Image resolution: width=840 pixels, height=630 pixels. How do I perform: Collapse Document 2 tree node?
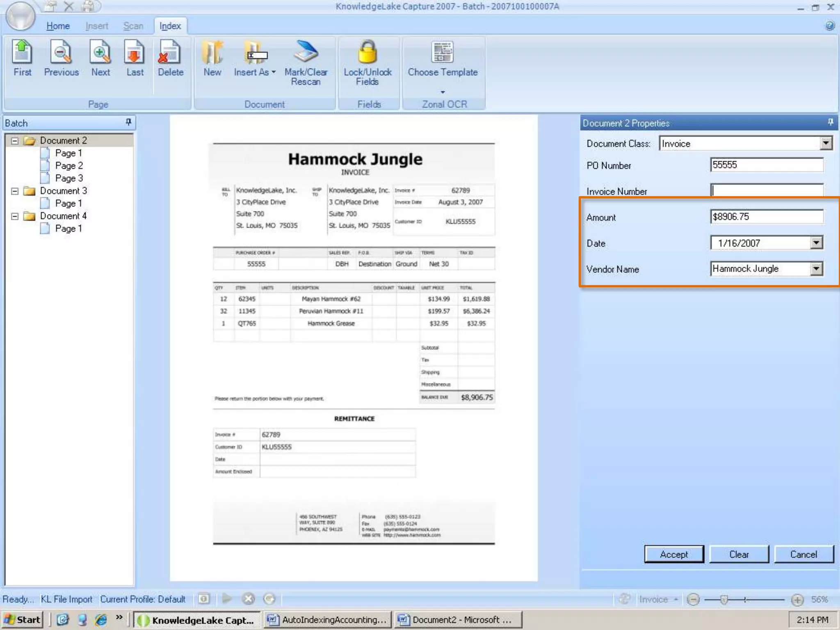coord(15,141)
